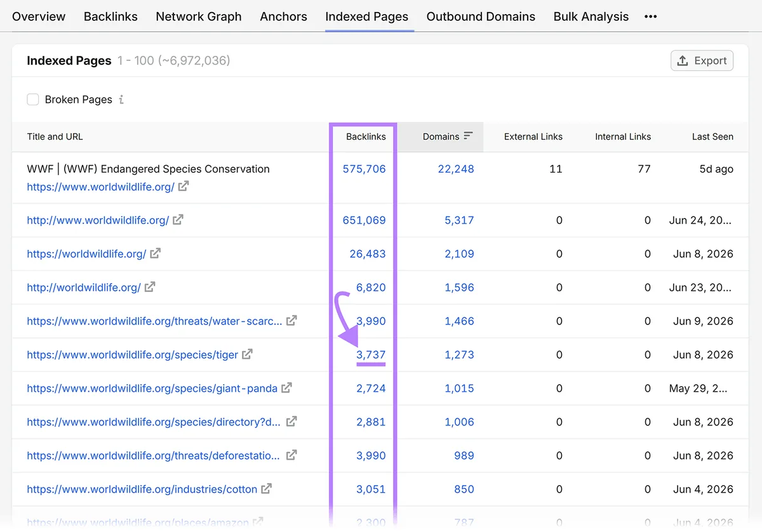Switch to the Overview tab
Image resolution: width=762 pixels, height=532 pixels.
point(39,17)
